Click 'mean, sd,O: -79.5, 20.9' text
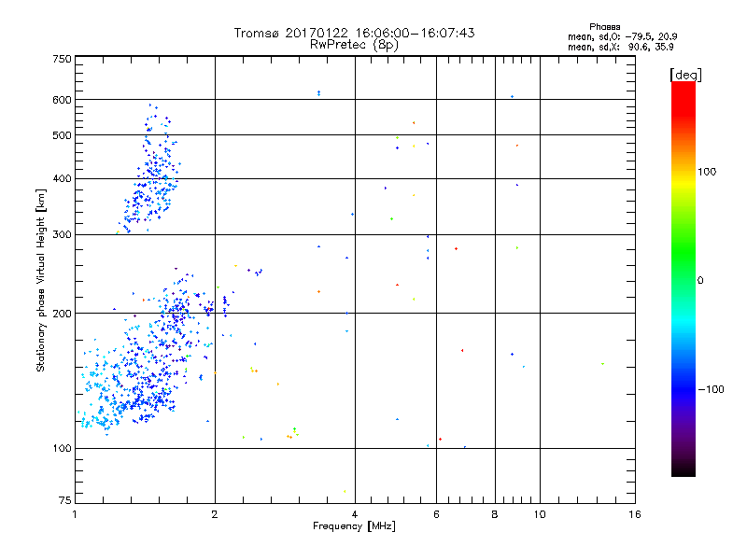This screenshot has width=747, height=560. [x=622, y=36]
